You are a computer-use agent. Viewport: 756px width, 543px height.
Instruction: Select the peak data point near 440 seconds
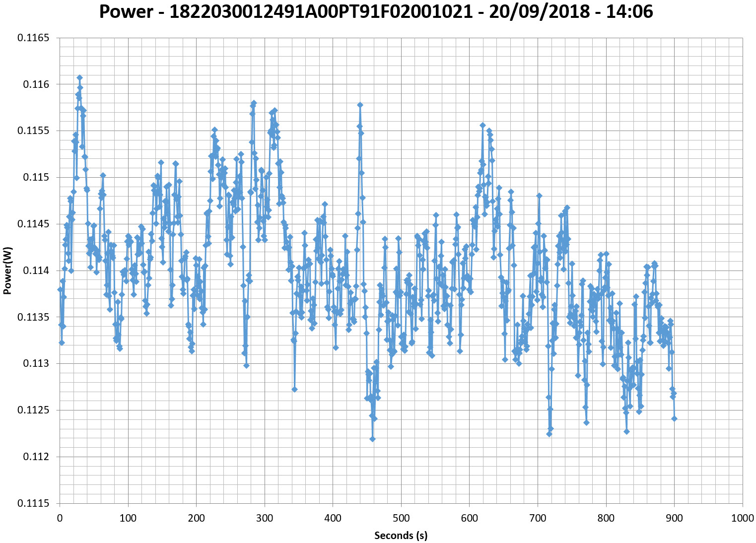pos(360,105)
